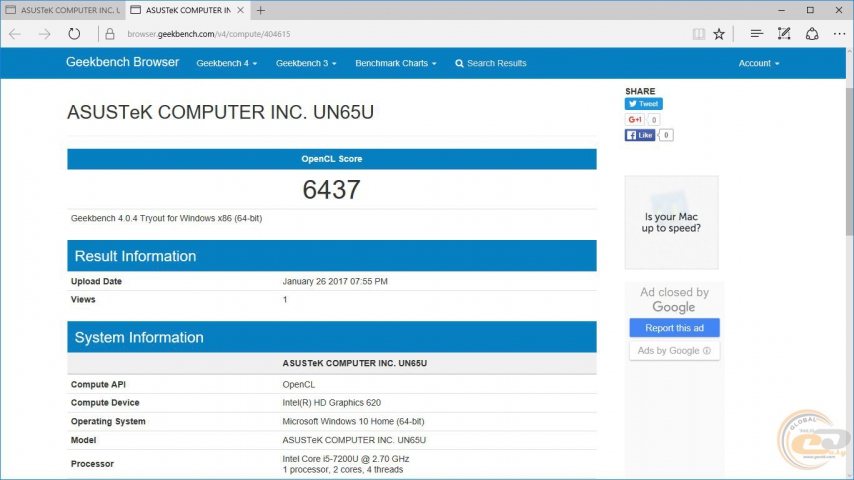This screenshot has height=480, width=854.
Task: Make a web note pen icon
Action: (x=784, y=34)
